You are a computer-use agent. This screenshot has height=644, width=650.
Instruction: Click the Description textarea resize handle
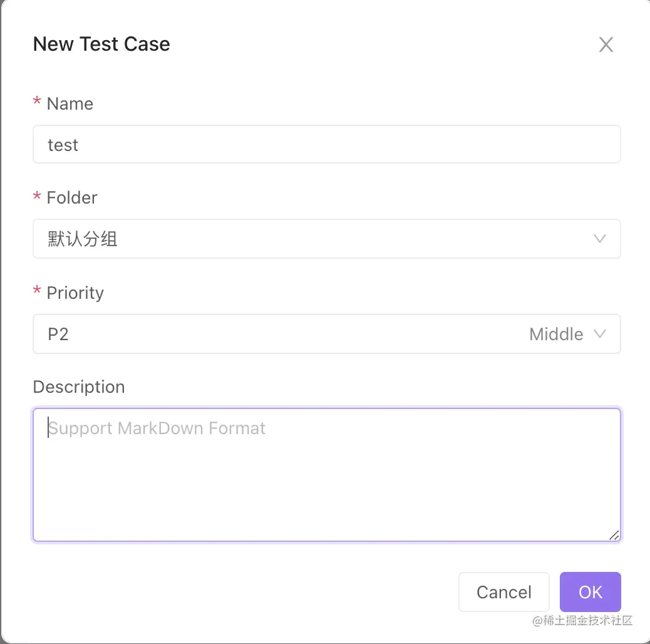(614, 535)
